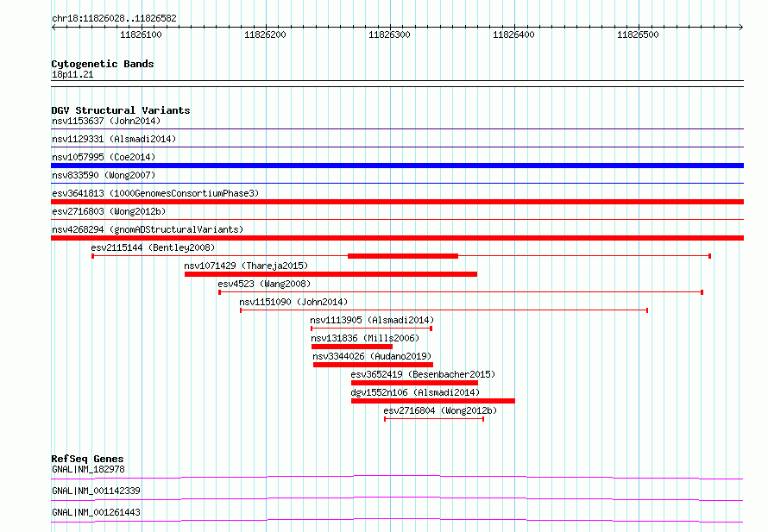Click the thin red line of esv4523
The width and height of the screenshot is (768, 532).
[461, 292]
